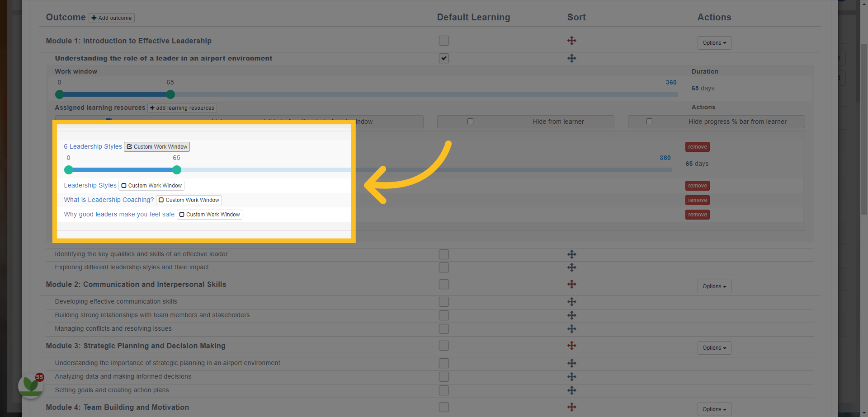This screenshot has width=868, height=417.
Task: Open Why good leaders make you feel safe link
Action: point(119,214)
